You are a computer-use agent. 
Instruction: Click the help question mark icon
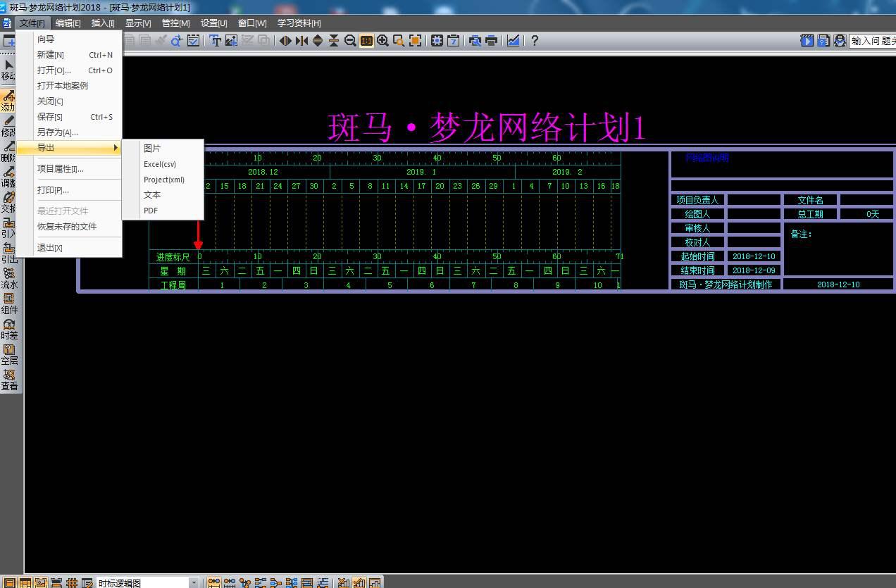534,41
